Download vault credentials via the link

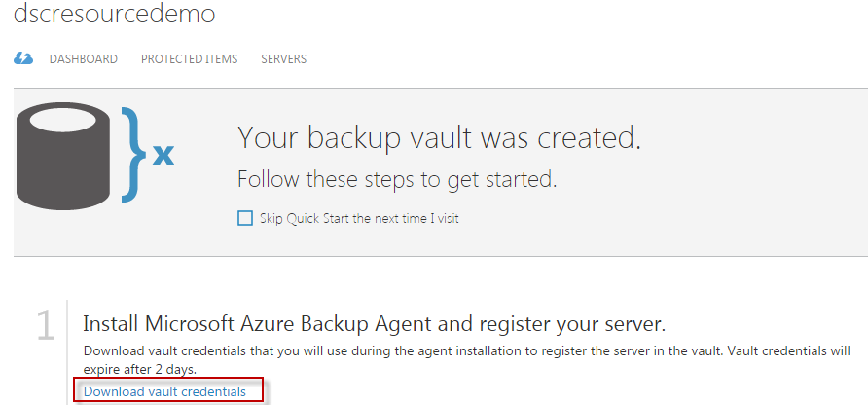pos(164,391)
